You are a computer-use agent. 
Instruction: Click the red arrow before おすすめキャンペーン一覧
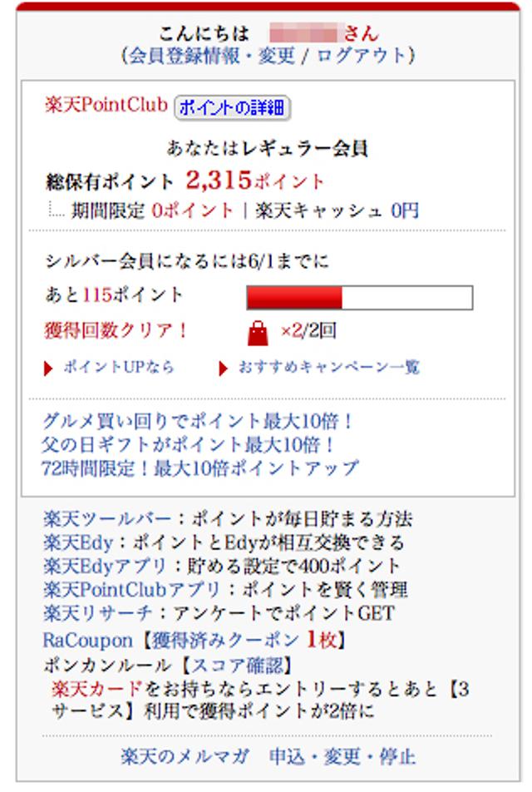pyautogui.click(x=223, y=369)
